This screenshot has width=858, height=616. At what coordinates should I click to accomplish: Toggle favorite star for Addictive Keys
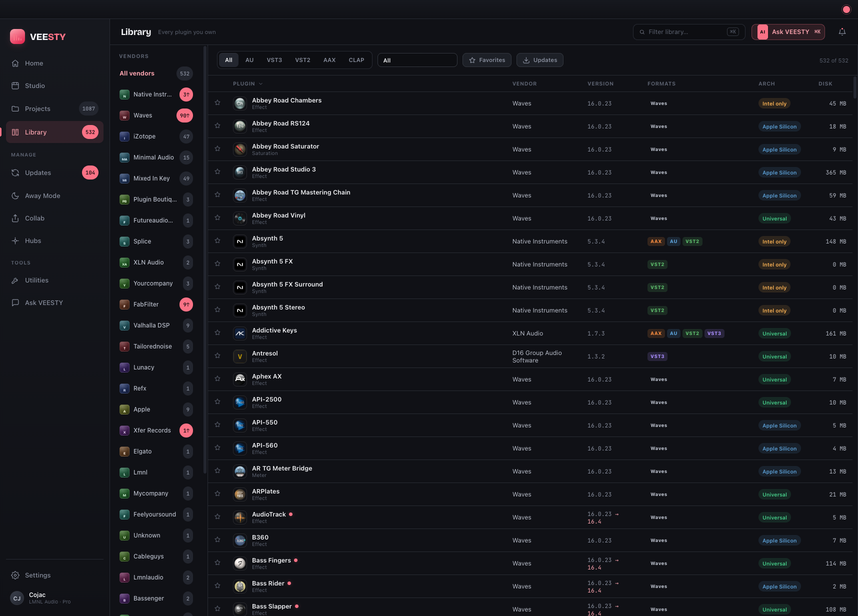click(217, 332)
